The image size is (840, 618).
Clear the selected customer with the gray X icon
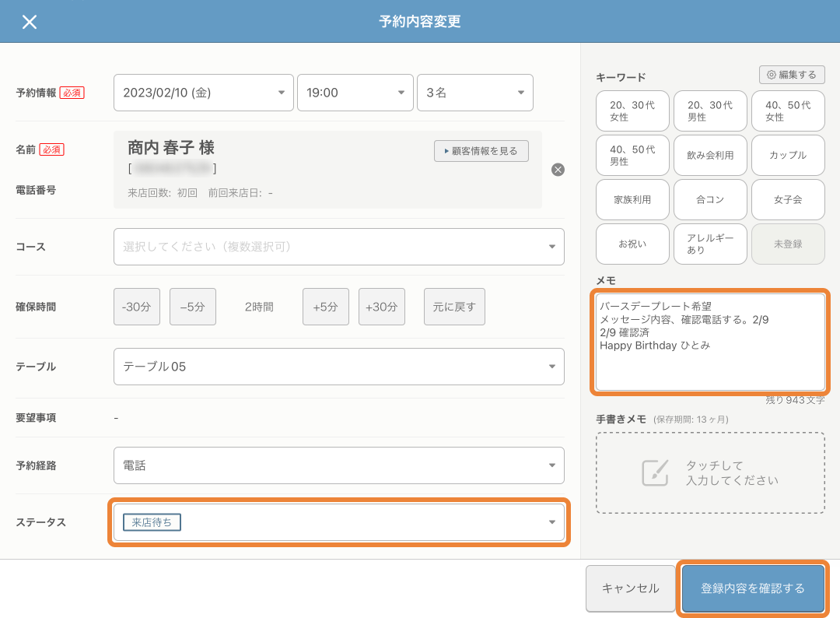click(558, 170)
